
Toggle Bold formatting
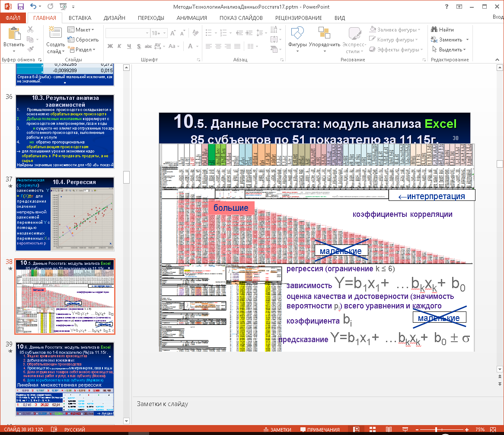coord(110,46)
